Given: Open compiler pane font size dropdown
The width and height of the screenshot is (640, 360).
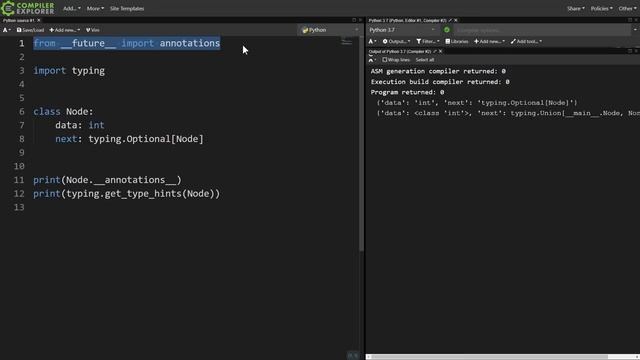Looking at the screenshot, I should click(373, 41).
